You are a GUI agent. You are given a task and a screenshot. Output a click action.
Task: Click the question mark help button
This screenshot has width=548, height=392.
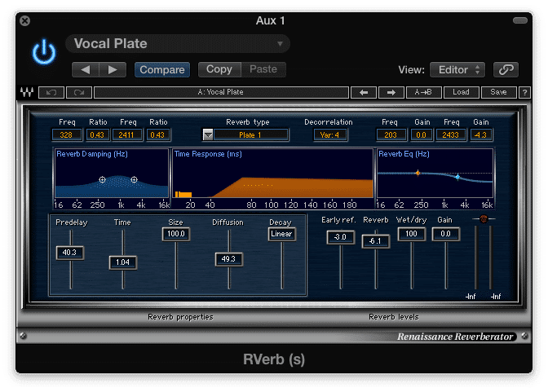(524, 93)
